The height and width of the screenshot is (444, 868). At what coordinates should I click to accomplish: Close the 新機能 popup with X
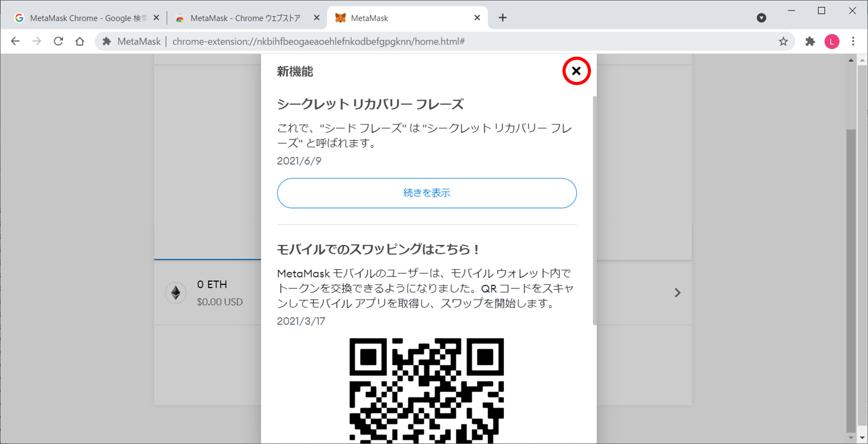click(x=576, y=71)
